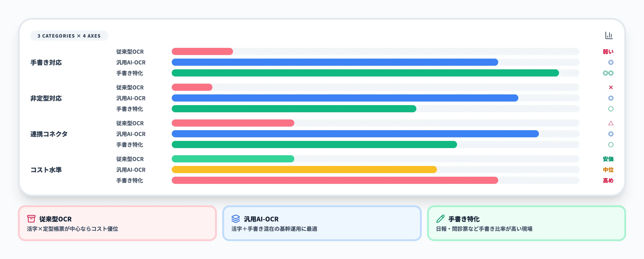Viewport: 644px width, 259px height.
Task: Click the 3 CATEGORIES × 4 AXES badge
Action: (x=69, y=36)
